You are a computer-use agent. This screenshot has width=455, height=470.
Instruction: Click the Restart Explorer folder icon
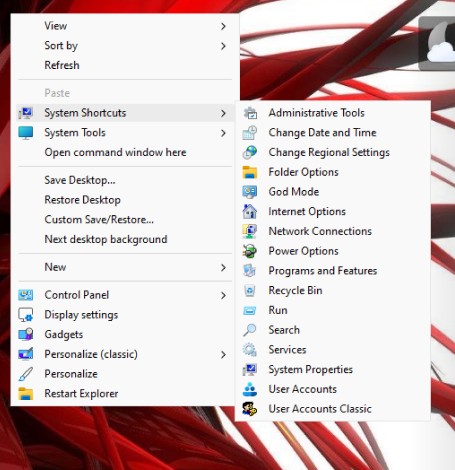click(x=26, y=394)
